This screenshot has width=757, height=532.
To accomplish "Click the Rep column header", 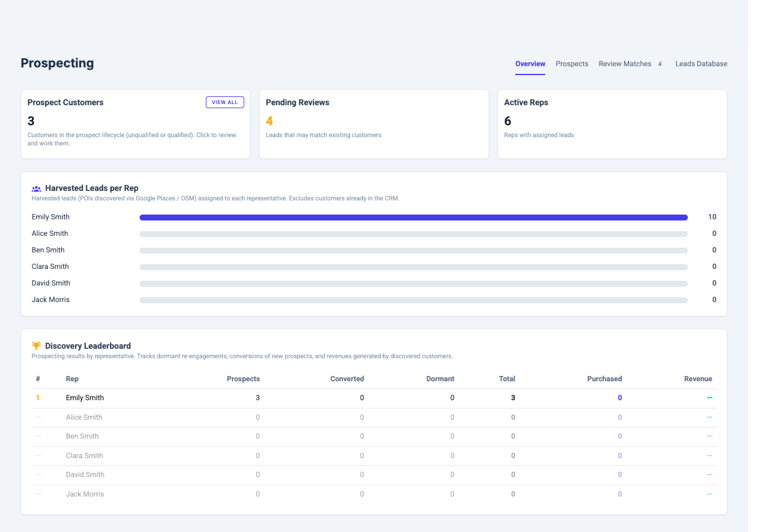I will (x=72, y=379).
